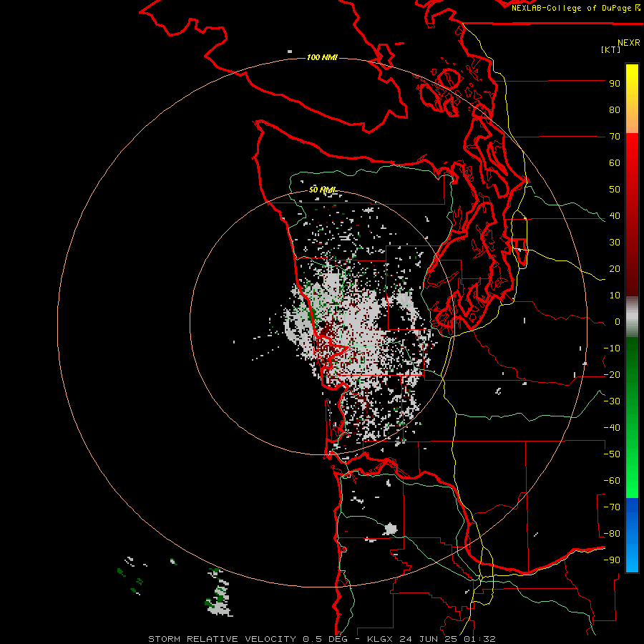Click the 60 value on the velocity scale
Screen dimensions: 644x644
615,163
